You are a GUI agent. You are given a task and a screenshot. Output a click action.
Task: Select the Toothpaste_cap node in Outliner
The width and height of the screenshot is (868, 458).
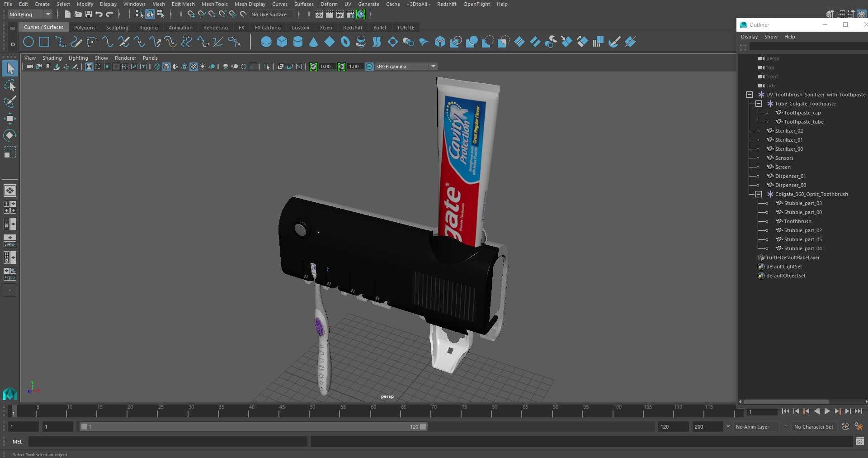[802, 113]
